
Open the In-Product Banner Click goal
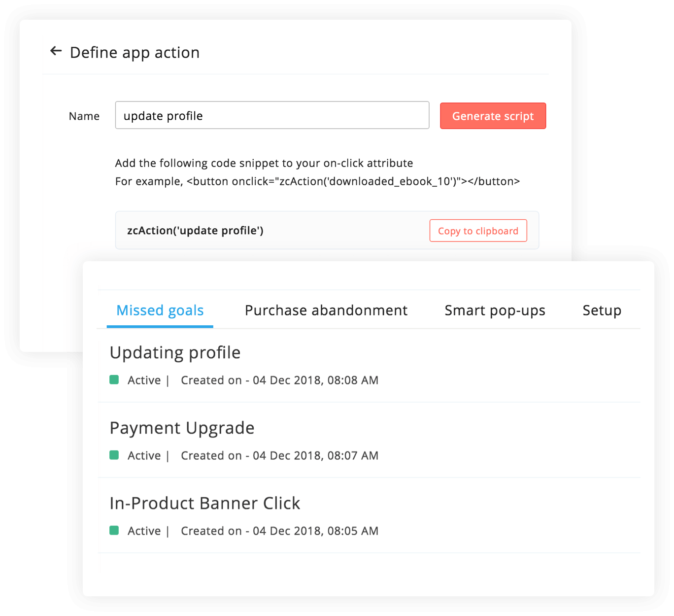pyautogui.click(x=204, y=504)
